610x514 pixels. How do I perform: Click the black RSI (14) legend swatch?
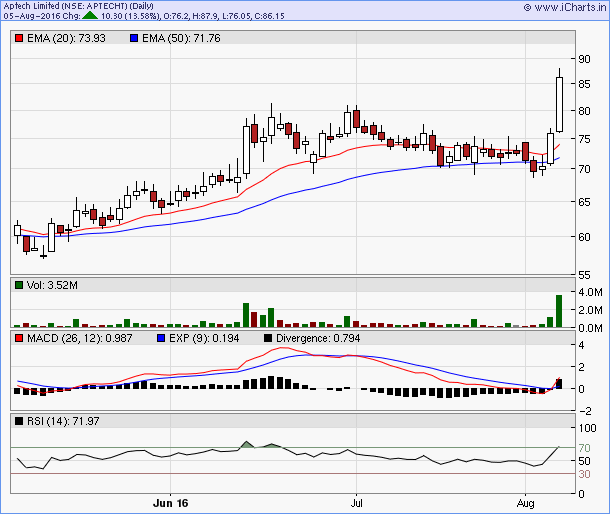(x=19, y=421)
